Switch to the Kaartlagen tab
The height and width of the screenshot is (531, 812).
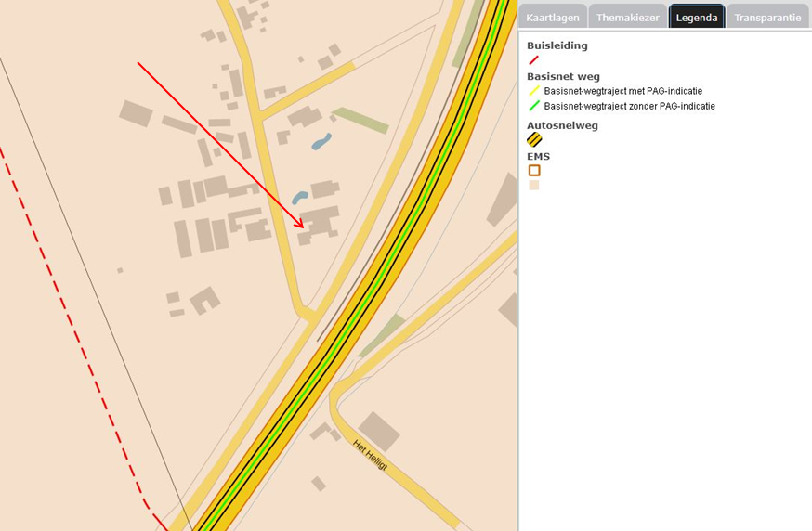pos(553,17)
